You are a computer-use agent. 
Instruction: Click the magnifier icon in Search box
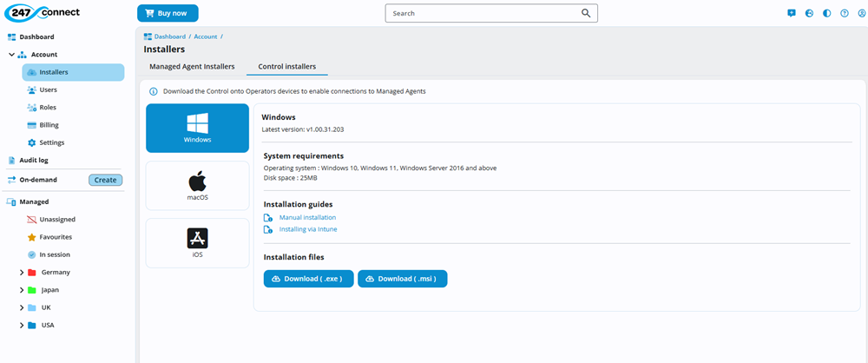[x=586, y=13]
